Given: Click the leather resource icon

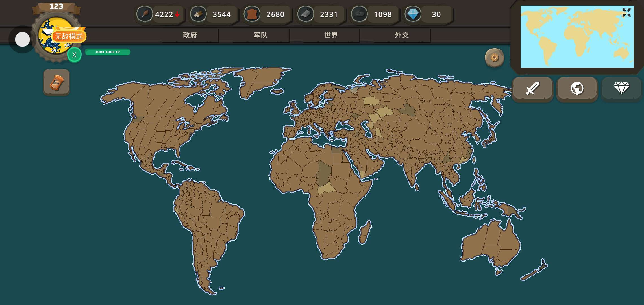Looking at the screenshot, I should pyautogui.click(x=252, y=14).
